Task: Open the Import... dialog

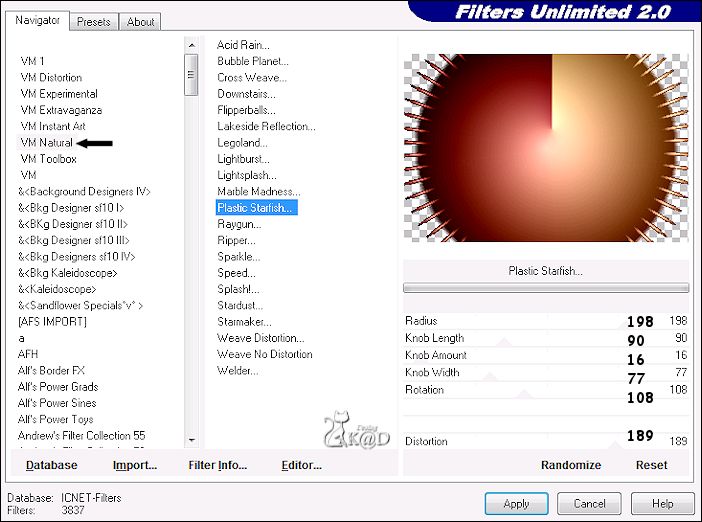Action: (135, 465)
